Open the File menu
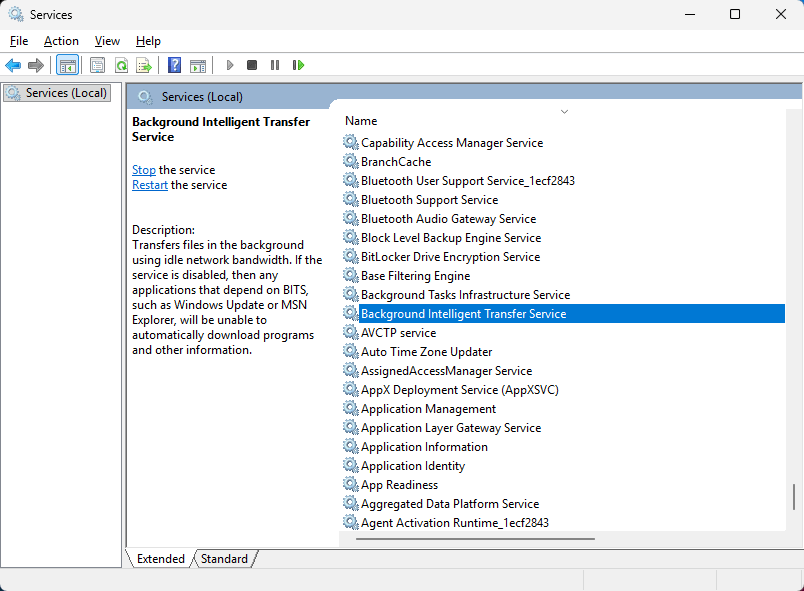 (19, 41)
